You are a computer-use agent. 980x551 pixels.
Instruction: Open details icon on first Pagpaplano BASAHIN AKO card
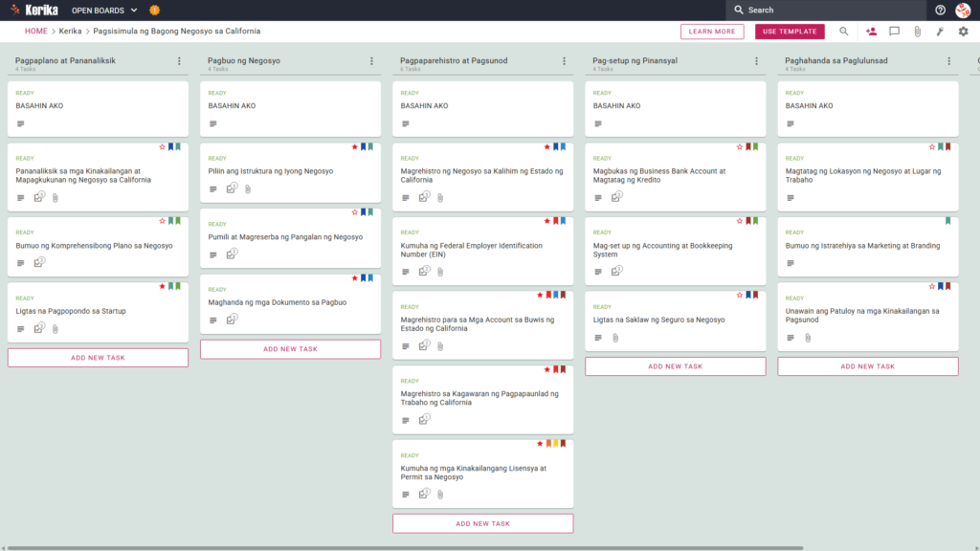[x=21, y=123]
